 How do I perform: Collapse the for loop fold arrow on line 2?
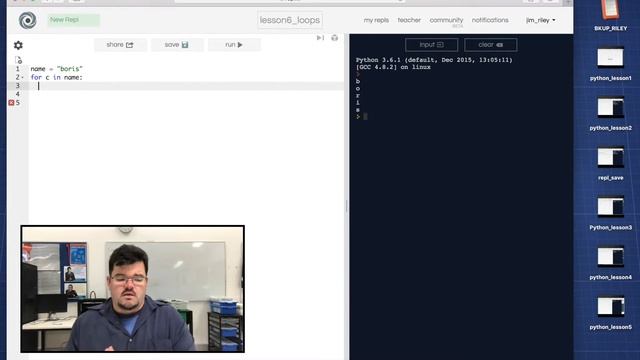point(22,77)
